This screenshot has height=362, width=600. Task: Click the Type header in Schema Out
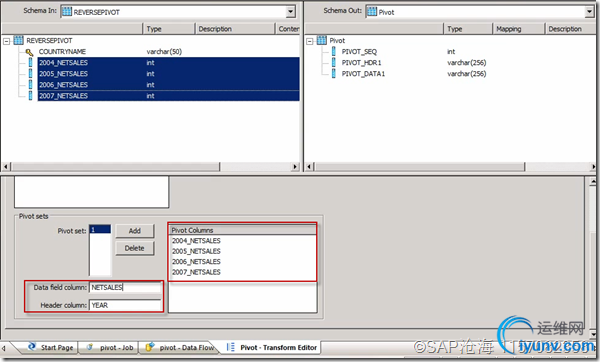tap(468, 29)
